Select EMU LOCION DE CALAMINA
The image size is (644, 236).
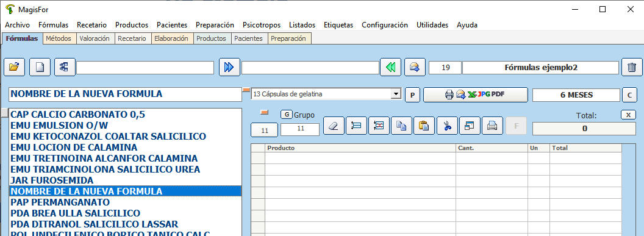(x=125, y=148)
